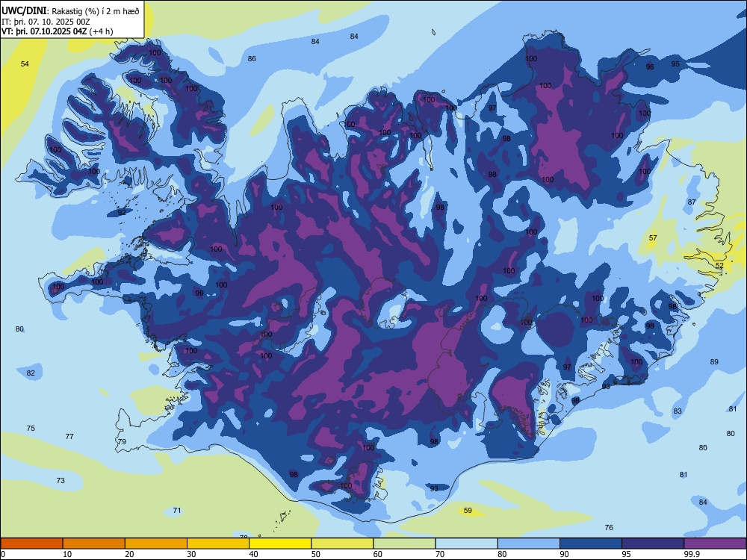Select the 70–80 light blue legend swatch
This screenshot has width=747, height=560.
(466, 544)
